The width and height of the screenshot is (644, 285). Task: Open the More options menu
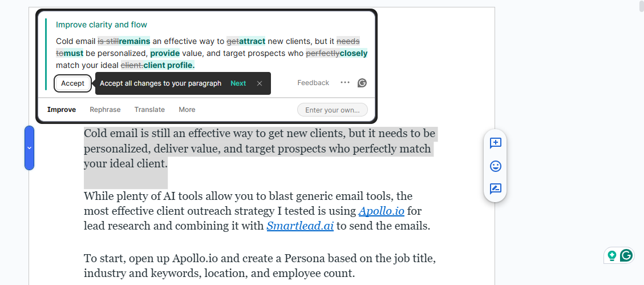pos(187,110)
